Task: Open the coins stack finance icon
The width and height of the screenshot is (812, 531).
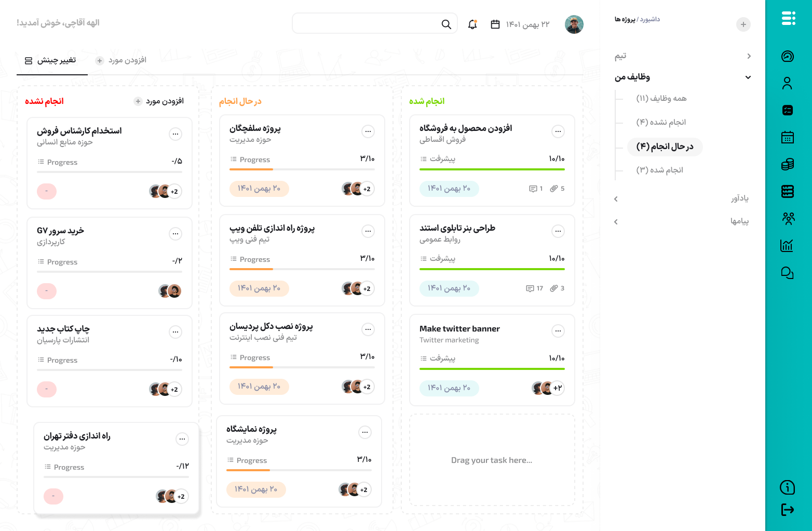Action: (x=788, y=164)
